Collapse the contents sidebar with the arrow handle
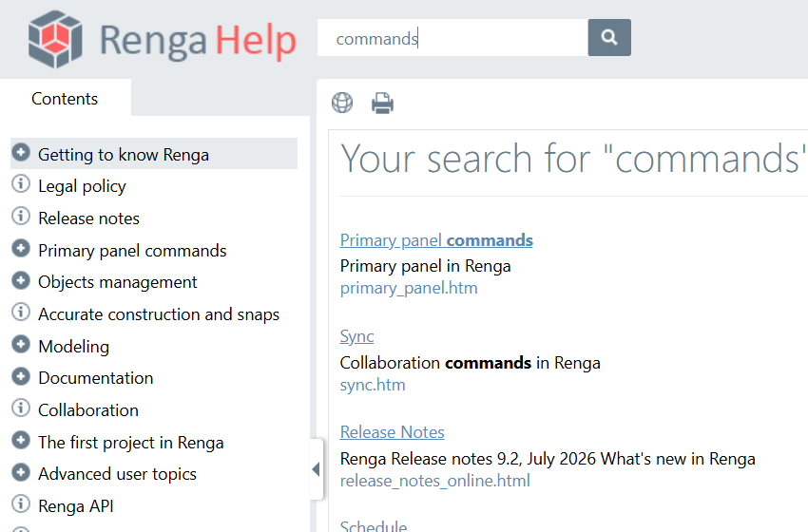This screenshot has width=808, height=532. tap(316, 469)
